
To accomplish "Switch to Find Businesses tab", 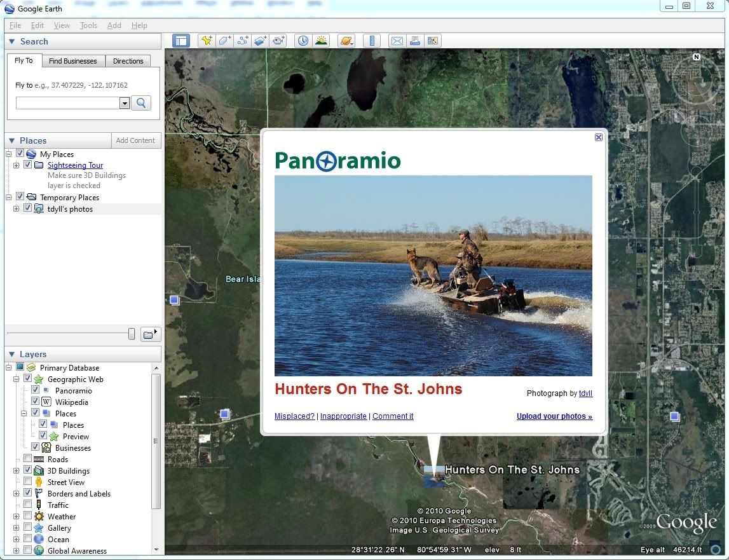I will [x=73, y=61].
